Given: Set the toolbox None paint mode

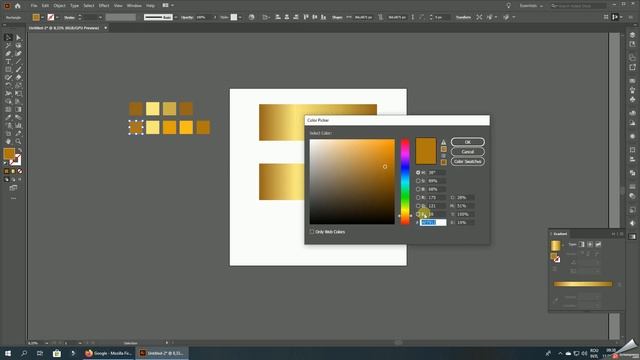Looking at the screenshot, I should point(20,171).
